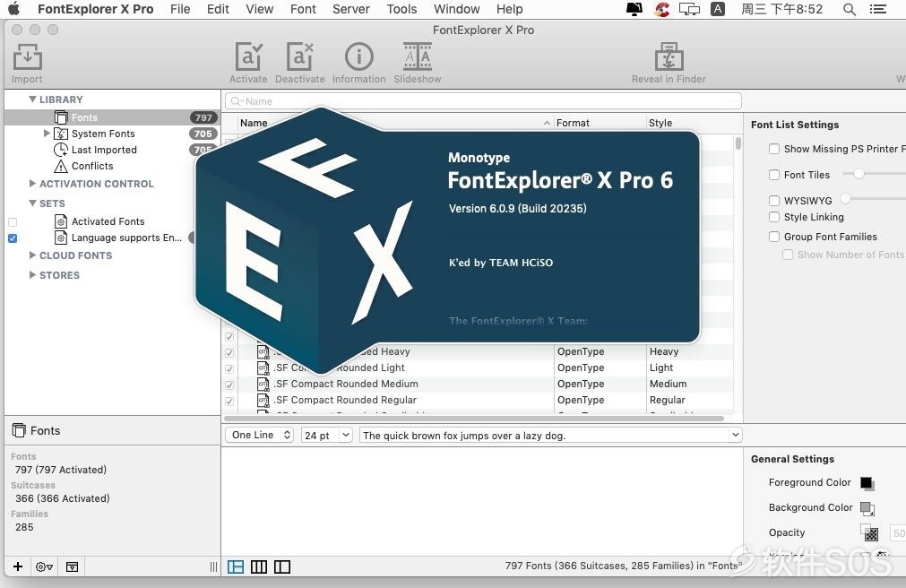
Task: Enable Show Missing PS Printer checkbox
Action: (774, 149)
